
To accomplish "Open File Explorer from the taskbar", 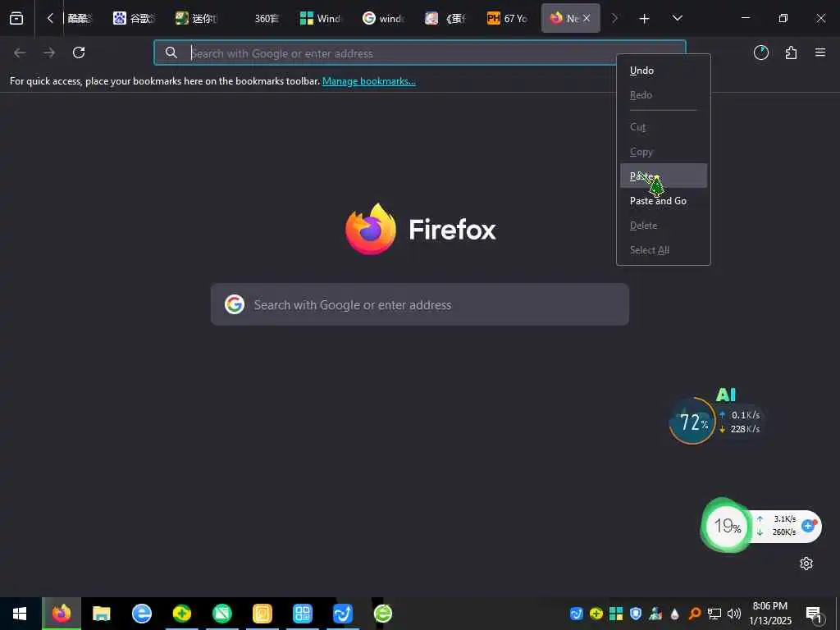I will pos(101,614).
